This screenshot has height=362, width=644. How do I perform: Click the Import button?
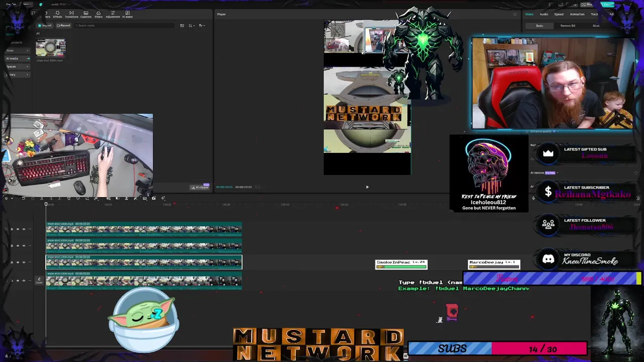coord(45,25)
